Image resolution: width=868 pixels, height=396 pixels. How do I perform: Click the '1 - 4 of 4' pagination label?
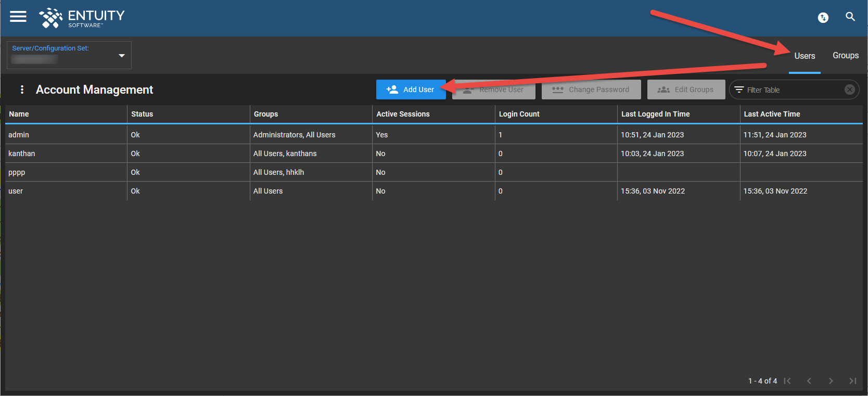tap(763, 381)
